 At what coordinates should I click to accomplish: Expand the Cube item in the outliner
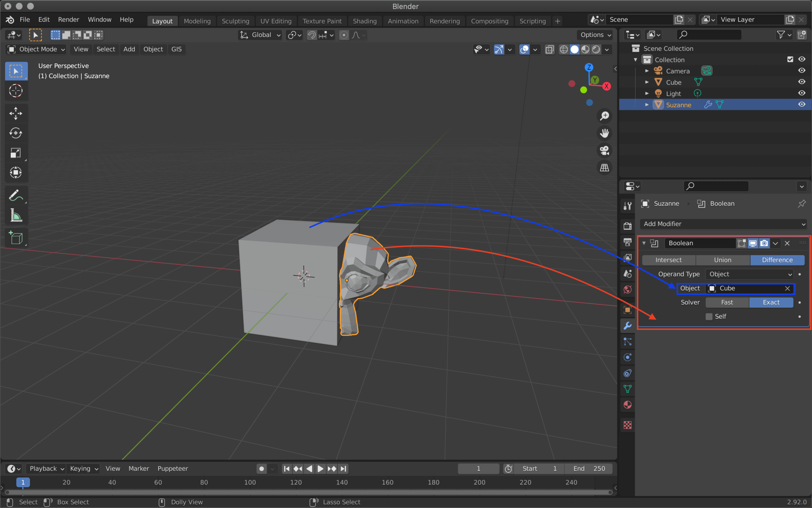pyautogui.click(x=647, y=82)
